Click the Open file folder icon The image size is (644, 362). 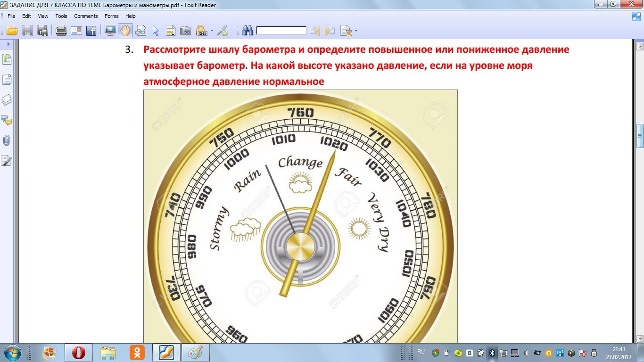[12, 31]
